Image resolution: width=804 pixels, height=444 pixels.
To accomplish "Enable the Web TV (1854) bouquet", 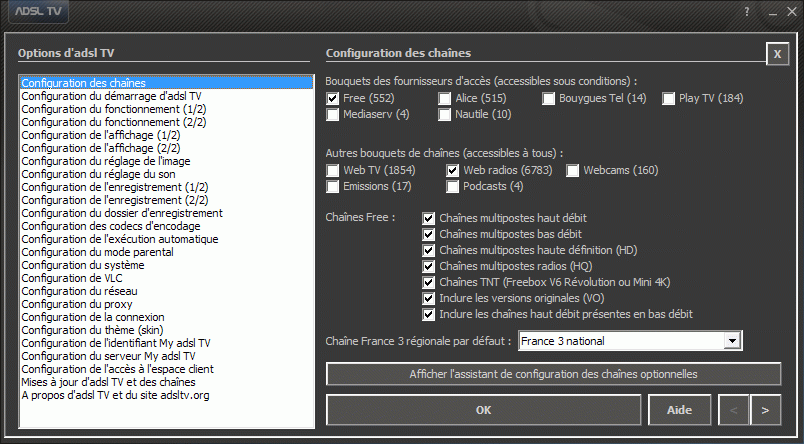I will point(332,170).
